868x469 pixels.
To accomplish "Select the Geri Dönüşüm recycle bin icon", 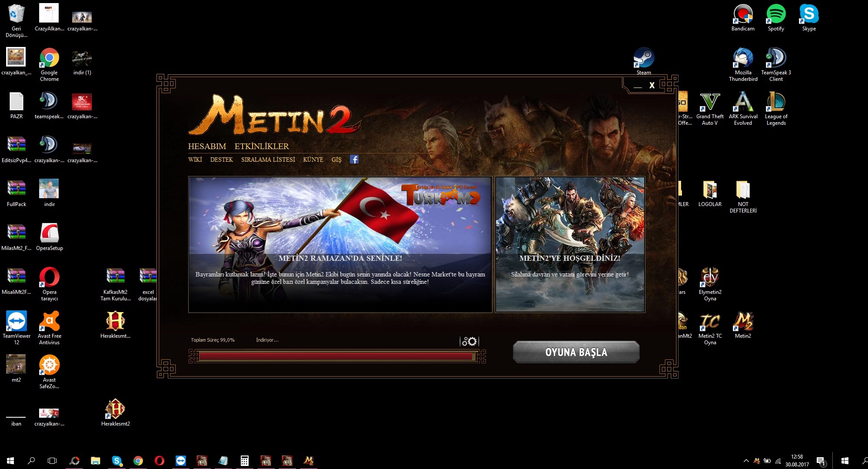I will pyautogui.click(x=17, y=20).
